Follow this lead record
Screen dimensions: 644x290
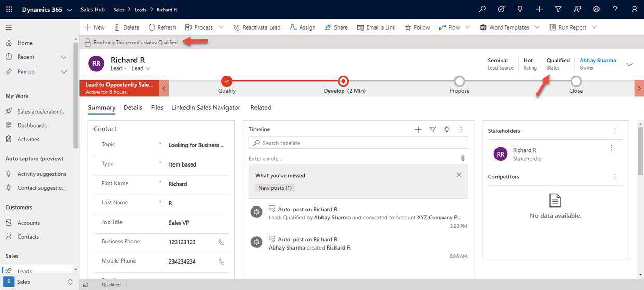[417, 27]
